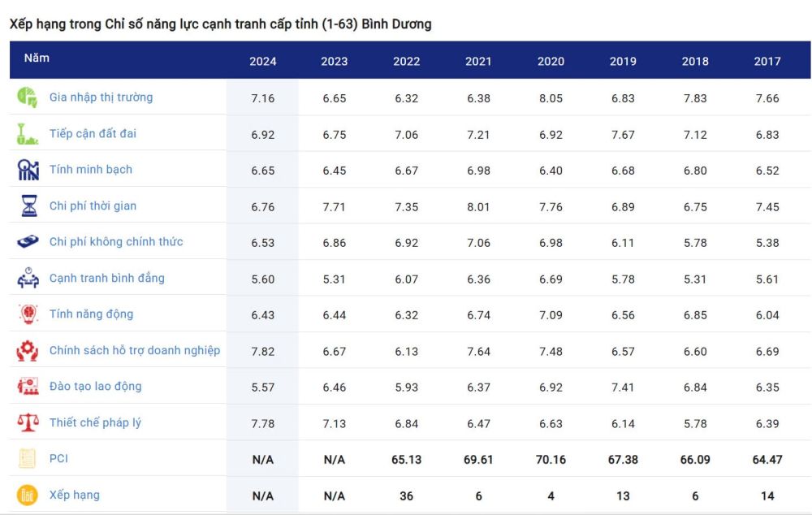Open the Đào tạo lao động link

pyautogui.click(x=95, y=386)
